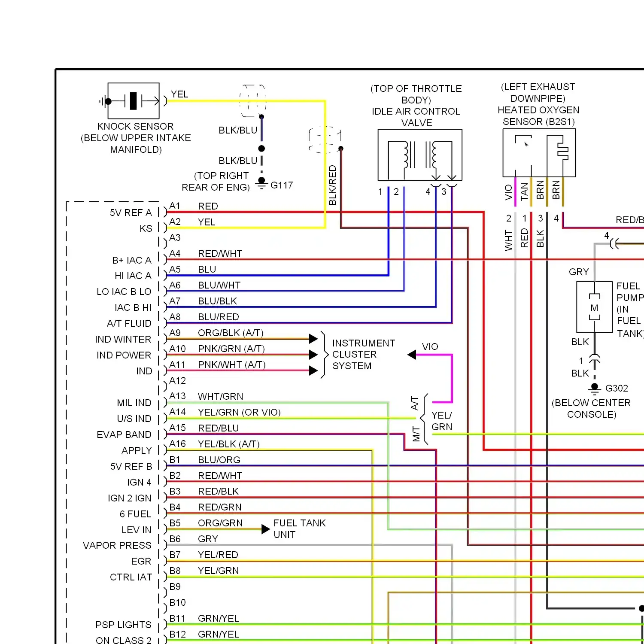Select the INSTRUMENT CLUSTER SYSTEM label

(x=364, y=355)
